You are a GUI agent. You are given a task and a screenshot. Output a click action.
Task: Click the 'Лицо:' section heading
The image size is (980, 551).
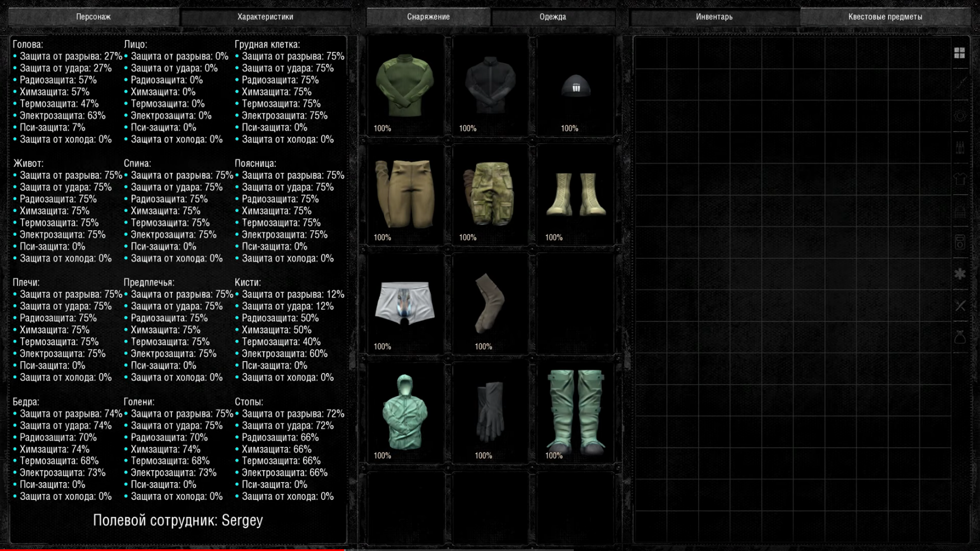coord(136,44)
